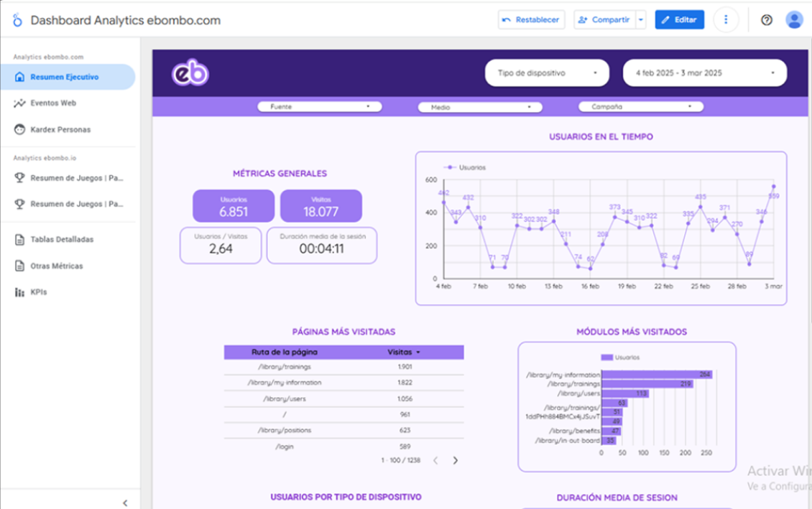The width and height of the screenshot is (812, 509).
Task: Expand the Medio filter dropdown
Action: click(x=480, y=107)
